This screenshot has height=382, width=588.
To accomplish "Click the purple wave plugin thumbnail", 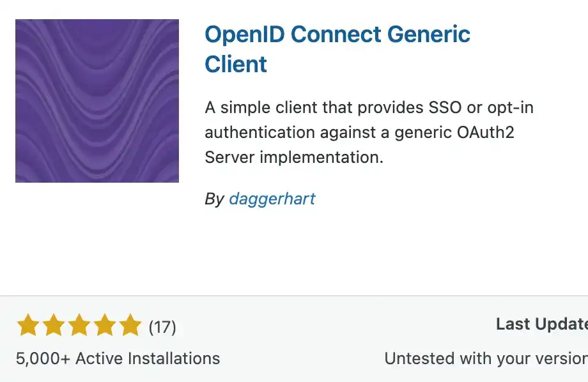I will 97,101.
